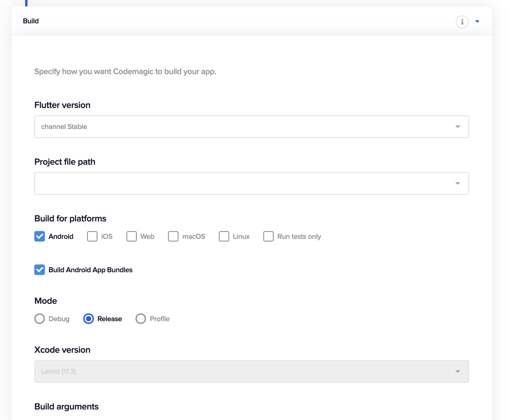Image resolution: width=509 pixels, height=420 pixels.
Task: Select the Profile mode radio button
Action: pos(141,319)
